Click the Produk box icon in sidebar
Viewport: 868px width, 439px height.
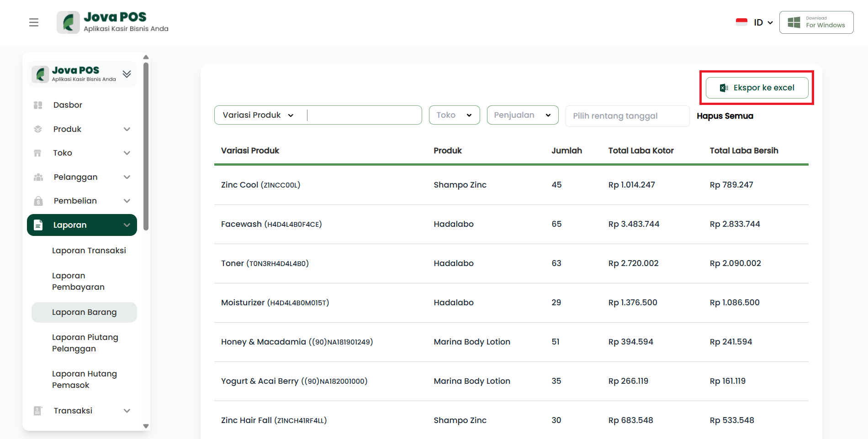[x=38, y=129]
